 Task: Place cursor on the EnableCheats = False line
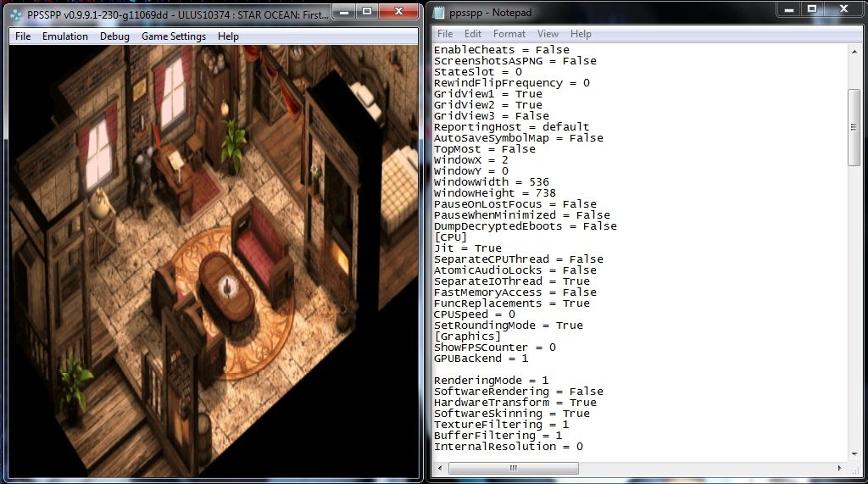tap(502, 50)
